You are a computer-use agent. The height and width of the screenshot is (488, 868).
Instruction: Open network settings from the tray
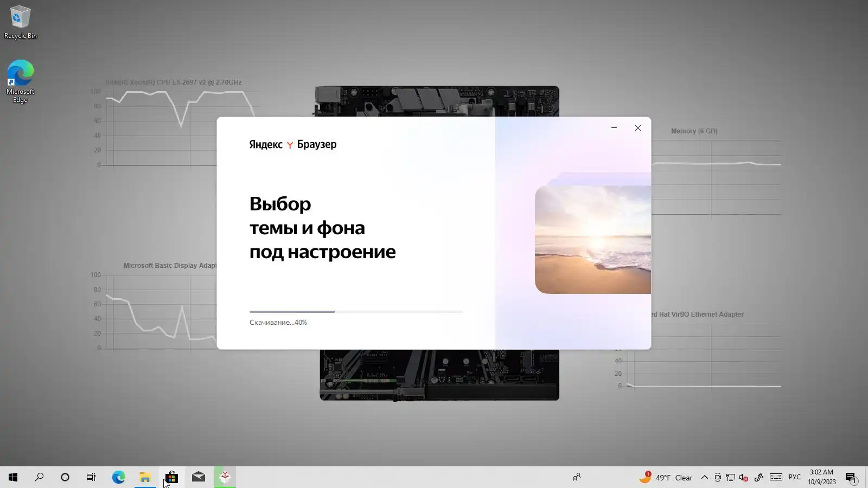tap(731, 477)
